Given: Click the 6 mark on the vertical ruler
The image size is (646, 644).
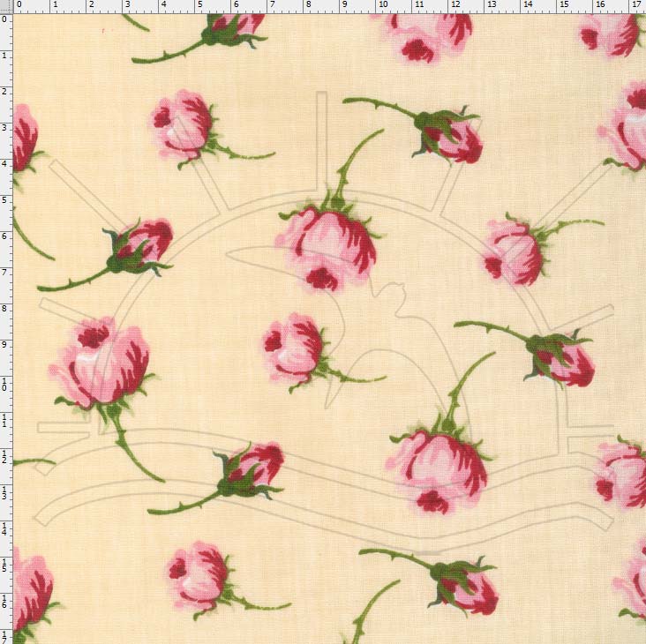Looking at the screenshot, I should [x=4, y=236].
